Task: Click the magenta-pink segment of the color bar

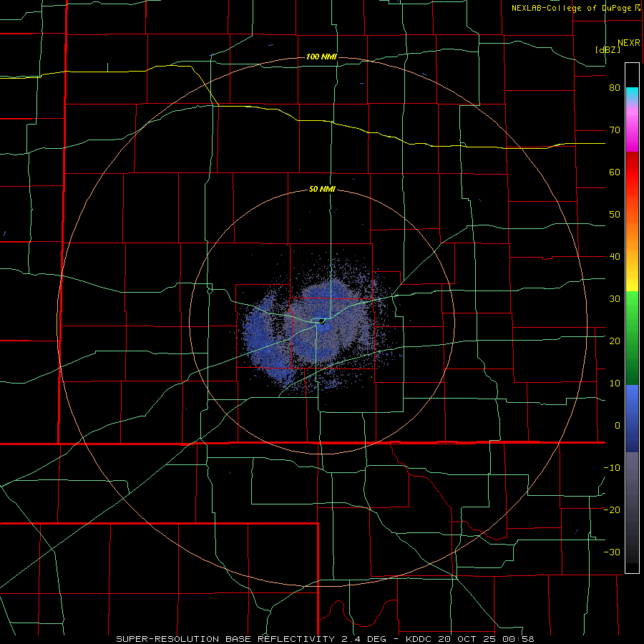Action: pos(632,127)
